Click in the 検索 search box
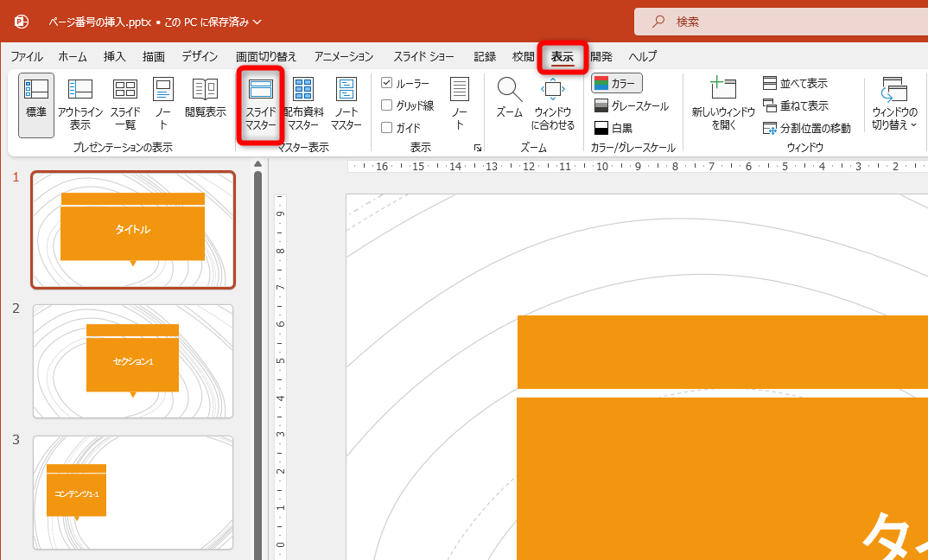Viewport: 928px width, 560px height. coord(781,22)
